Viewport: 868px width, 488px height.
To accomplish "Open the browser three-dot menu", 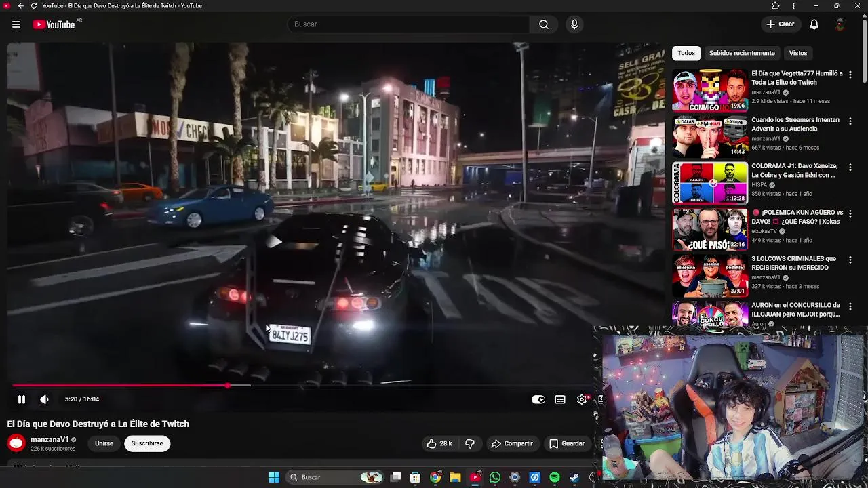I will 793,5.
